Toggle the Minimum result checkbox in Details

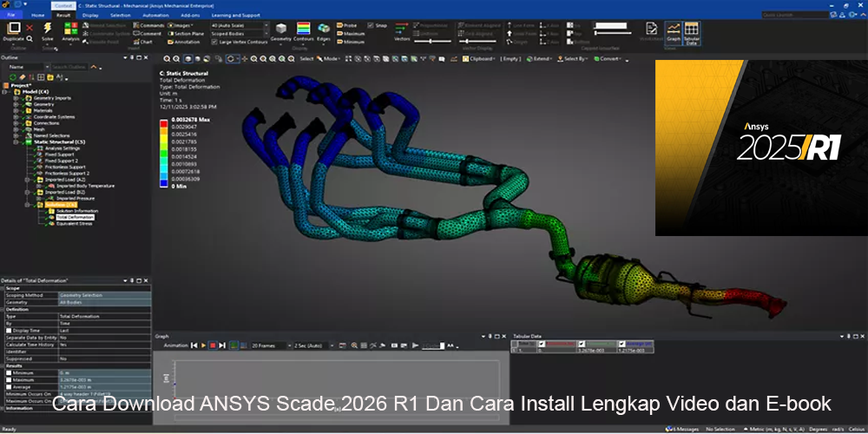9,373
